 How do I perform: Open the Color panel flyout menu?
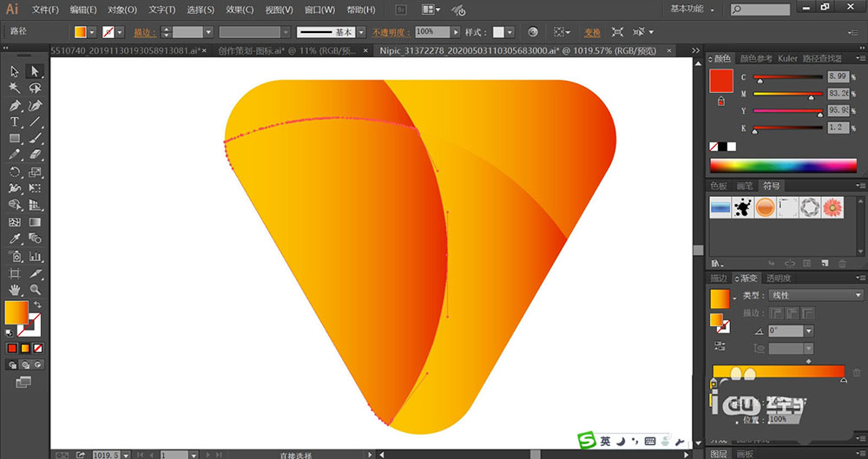click(860, 58)
